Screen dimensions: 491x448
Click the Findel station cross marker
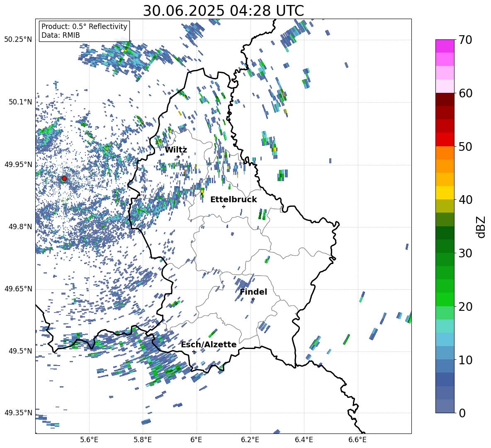pyautogui.click(x=253, y=299)
